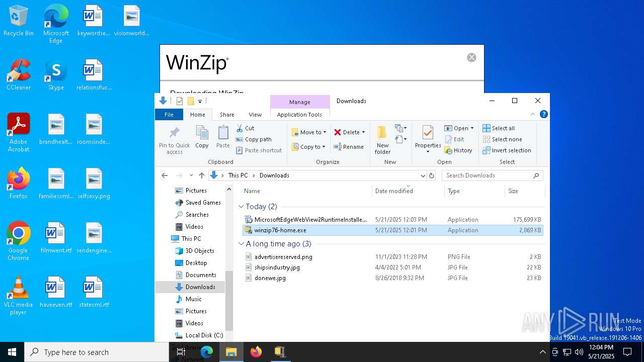The height and width of the screenshot is (362, 644).
Task: Collapse the A long time ago group
Action: tap(242, 244)
